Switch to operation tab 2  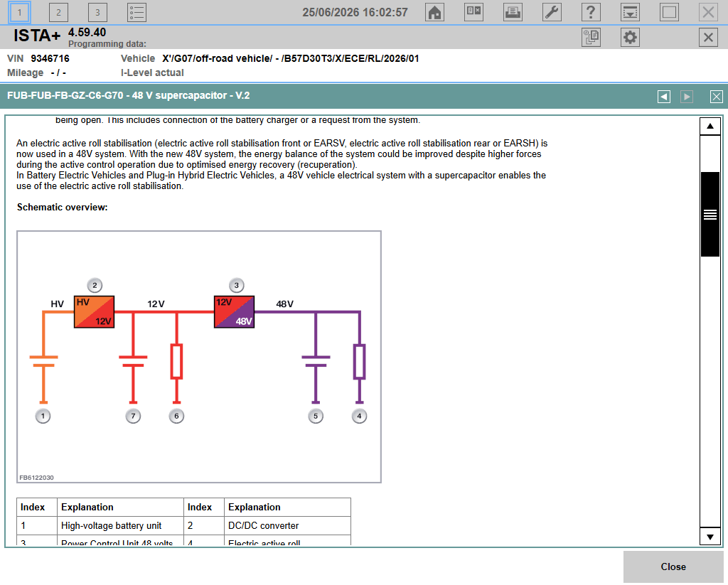coord(58,13)
